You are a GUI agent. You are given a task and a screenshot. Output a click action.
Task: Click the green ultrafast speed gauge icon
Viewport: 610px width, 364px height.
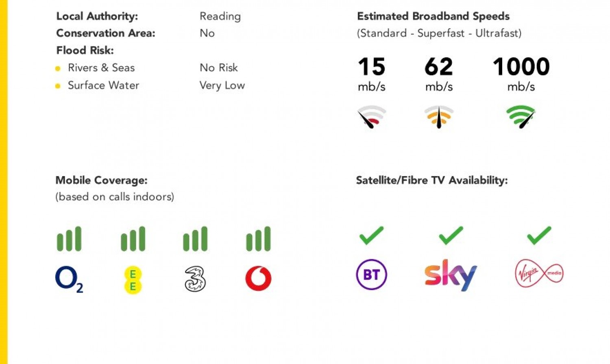pyautogui.click(x=521, y=117)
